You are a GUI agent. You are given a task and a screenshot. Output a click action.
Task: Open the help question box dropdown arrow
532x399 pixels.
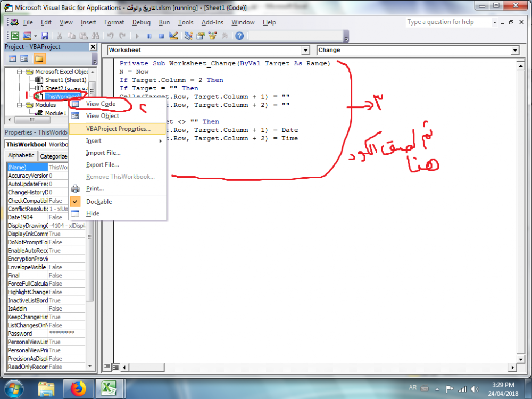pyautogui.click(x=494, y=22)
